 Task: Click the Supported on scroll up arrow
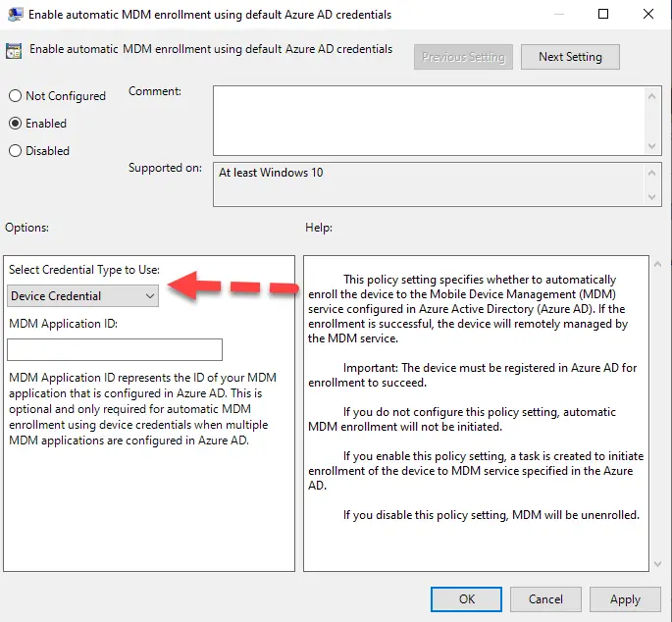coord(651,173)
